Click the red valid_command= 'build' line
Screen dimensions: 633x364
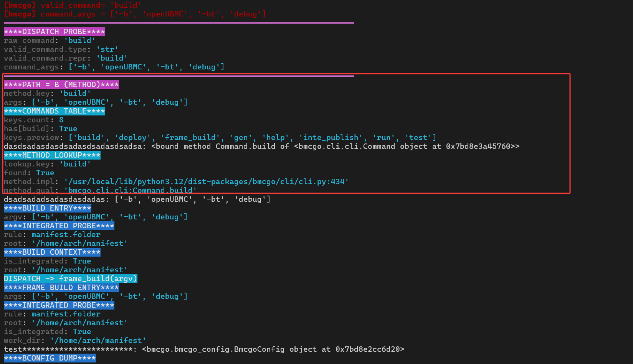[73, 5]
